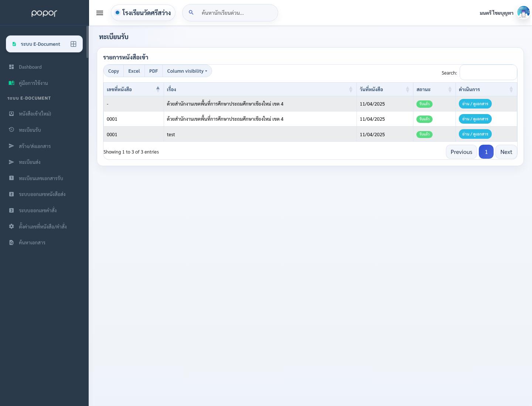Click the Copy export button
Screen dimensions: 532x406
click(x=113, y=71)
